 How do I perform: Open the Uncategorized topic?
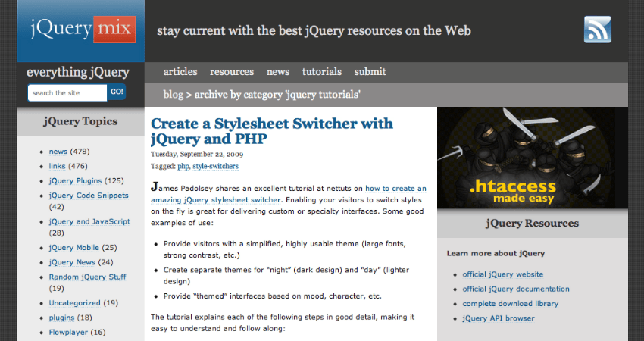[74, 303]
